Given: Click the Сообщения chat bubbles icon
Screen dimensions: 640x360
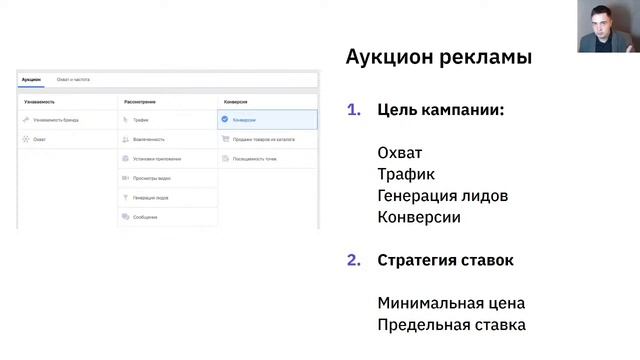Looking at the screenshot, I should pos(125,217).
